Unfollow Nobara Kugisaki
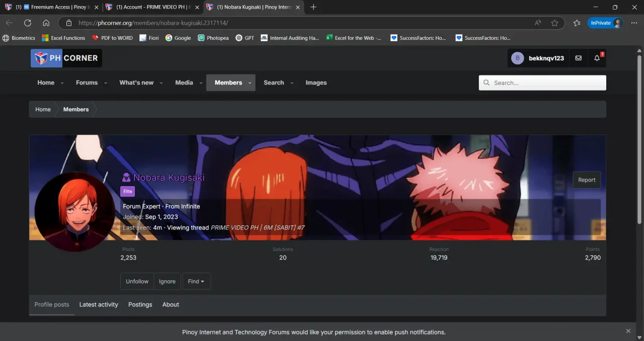The width and height of the screenshot is (644, 341). [137, 281]
